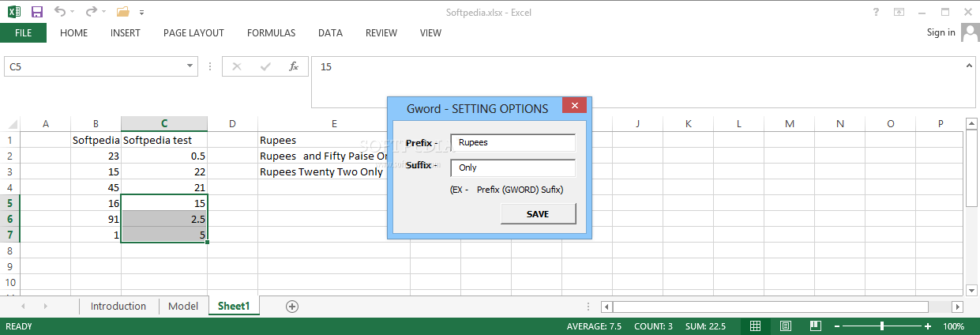Switch to the HOME ribbon tab

(74, 33)
